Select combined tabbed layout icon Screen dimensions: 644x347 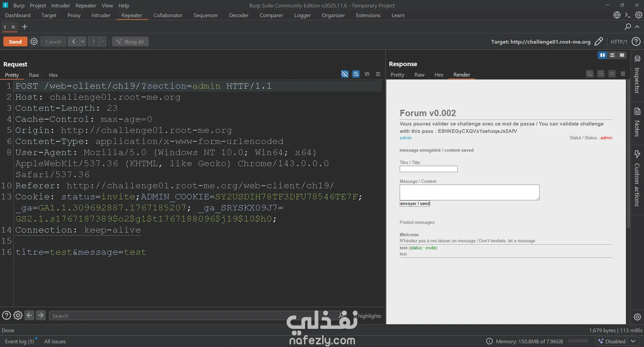pos(622,55)
